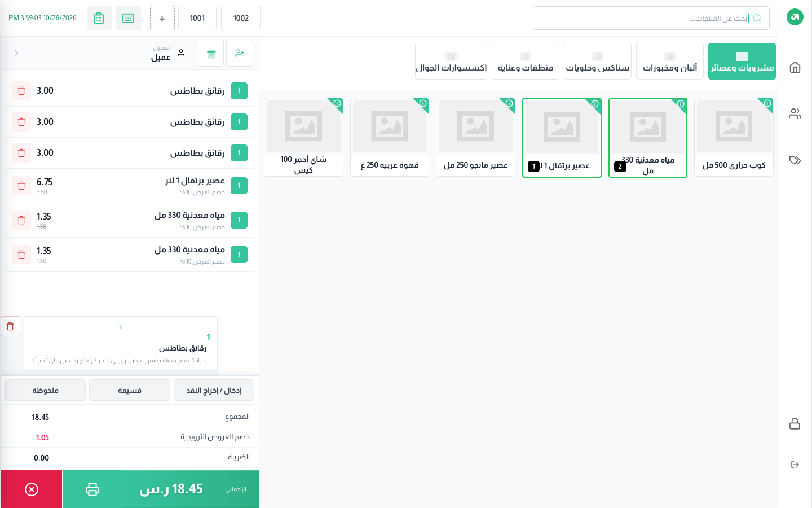Image resolution: width=812 pixels, height=508 pixels.
Task: Pay the 18.45 ر.س total button
Action: point(161,489)
